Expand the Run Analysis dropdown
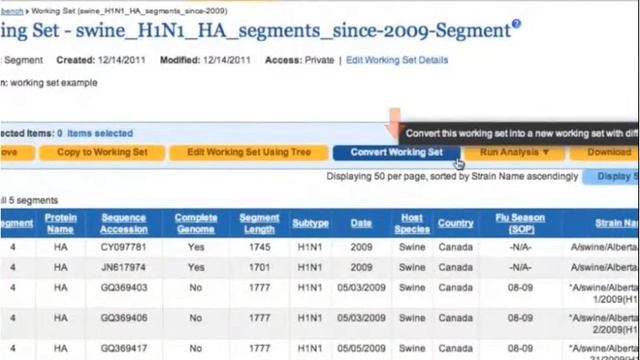The image size is (640, 360). (514, 152)
